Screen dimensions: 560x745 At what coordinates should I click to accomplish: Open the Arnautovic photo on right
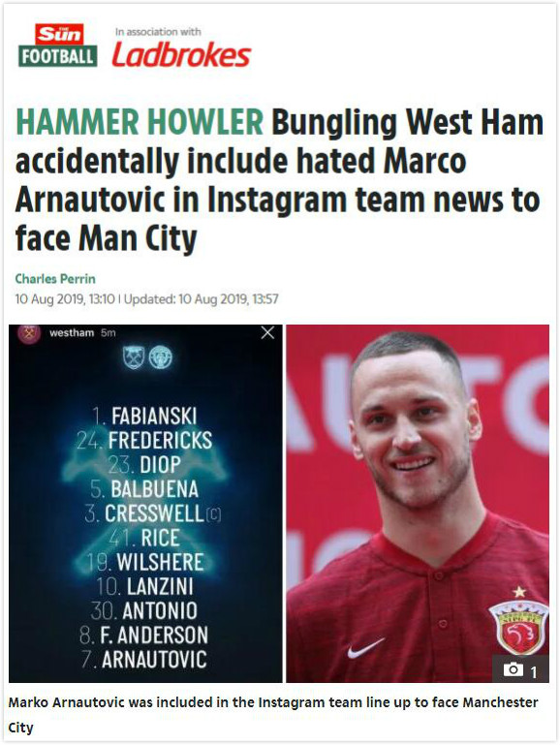(x=418, y=504)
